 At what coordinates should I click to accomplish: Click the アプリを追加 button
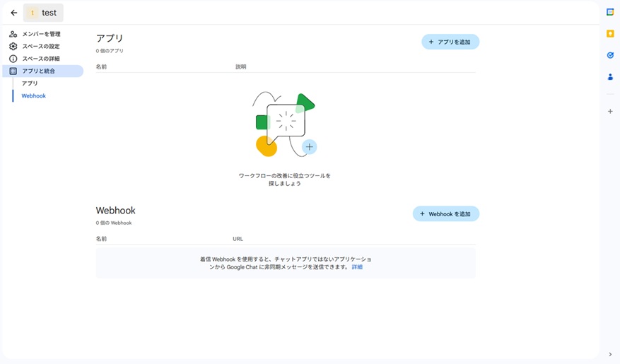(450, 42)
